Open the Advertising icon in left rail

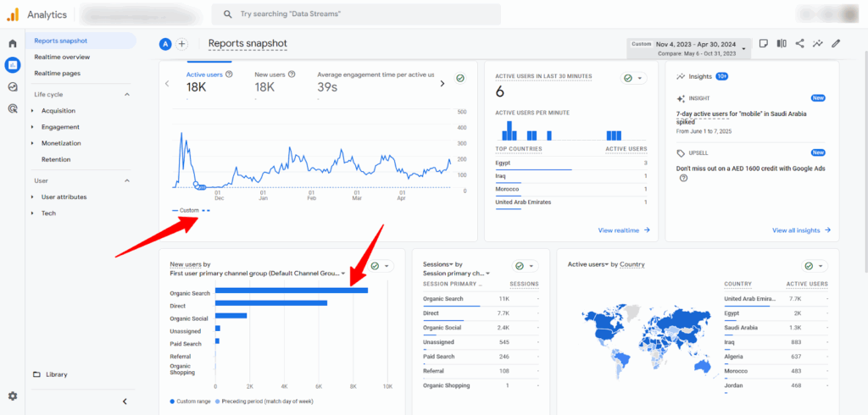12,108
